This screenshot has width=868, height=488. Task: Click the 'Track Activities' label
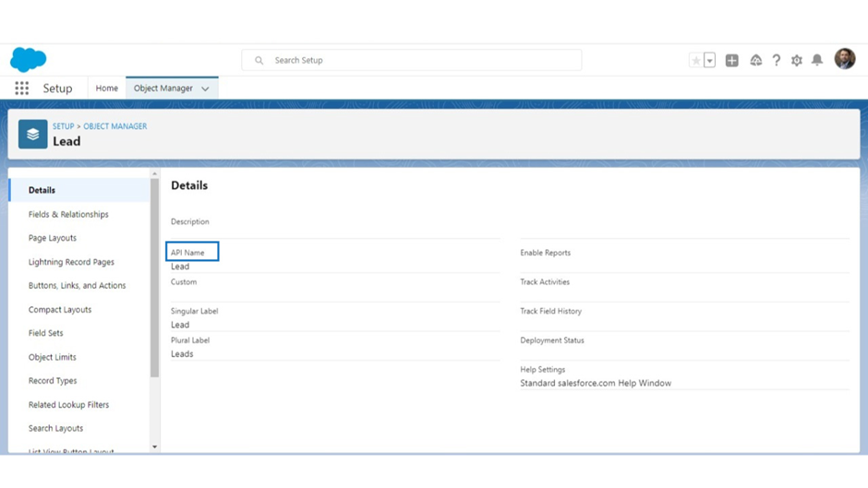(x=545, y=281)
